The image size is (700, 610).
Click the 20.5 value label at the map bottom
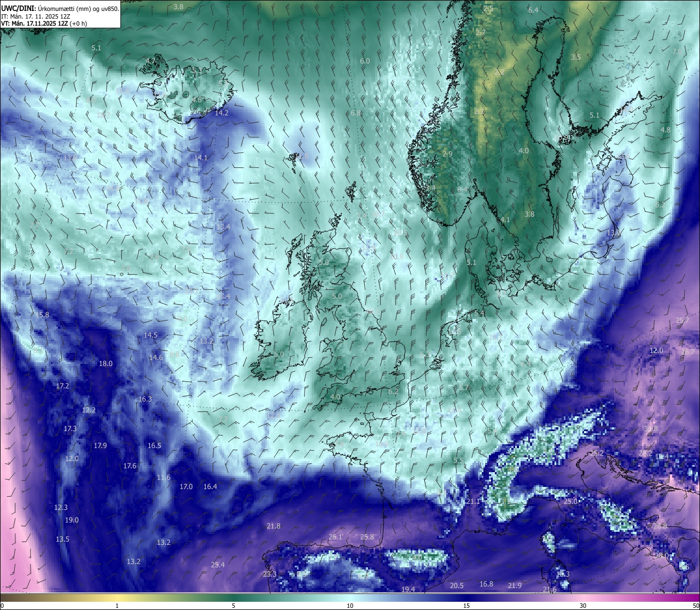[x=457, y=586]
